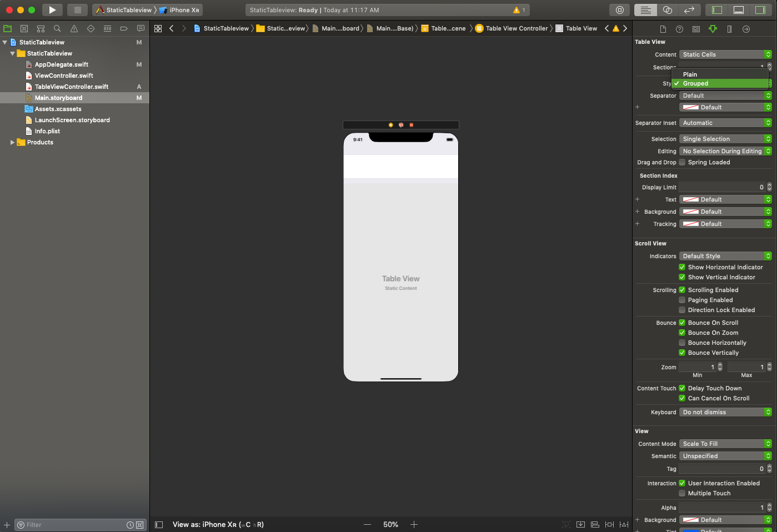Open the Selection dropdown
The image size is (777, 532).
coord(725,139)
